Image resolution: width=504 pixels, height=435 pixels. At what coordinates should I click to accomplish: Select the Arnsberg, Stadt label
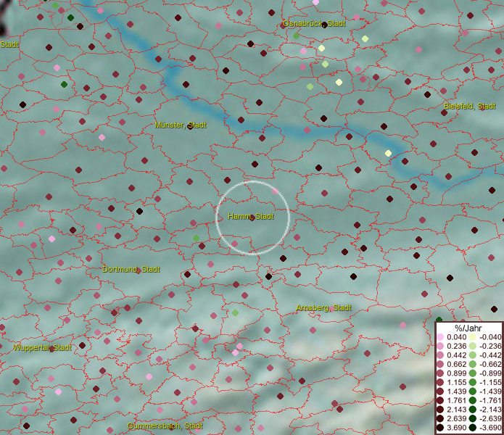(323, 308)
